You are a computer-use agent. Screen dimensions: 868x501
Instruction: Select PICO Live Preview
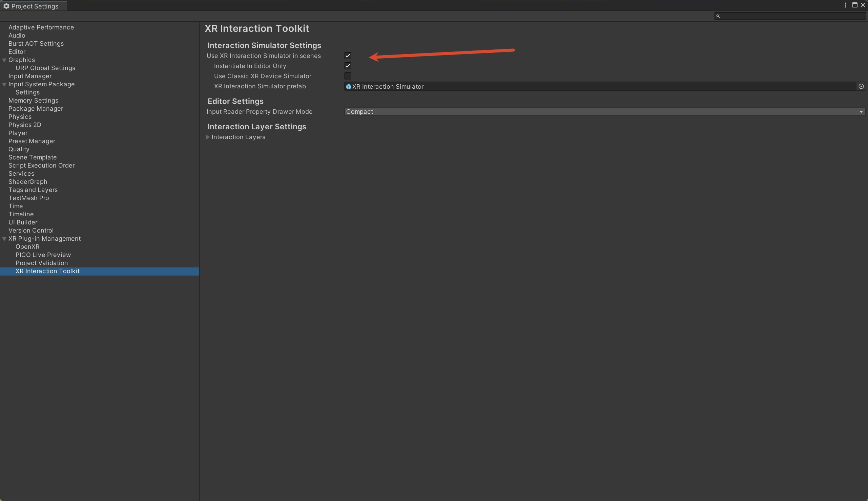(43, 255)
